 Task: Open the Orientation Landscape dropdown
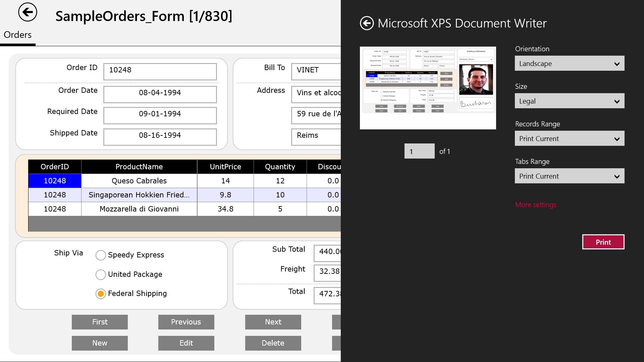point(569,64)
